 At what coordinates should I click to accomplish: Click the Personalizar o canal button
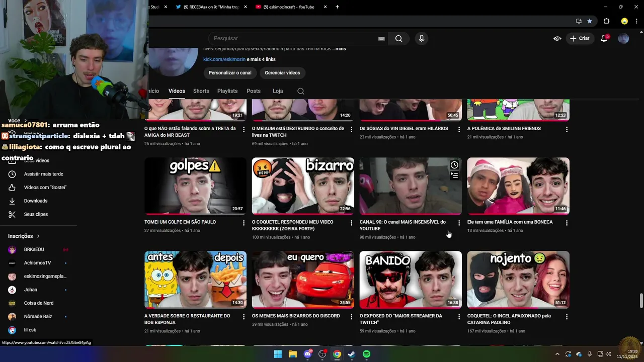pyautogui.click(x=230, y=73)
